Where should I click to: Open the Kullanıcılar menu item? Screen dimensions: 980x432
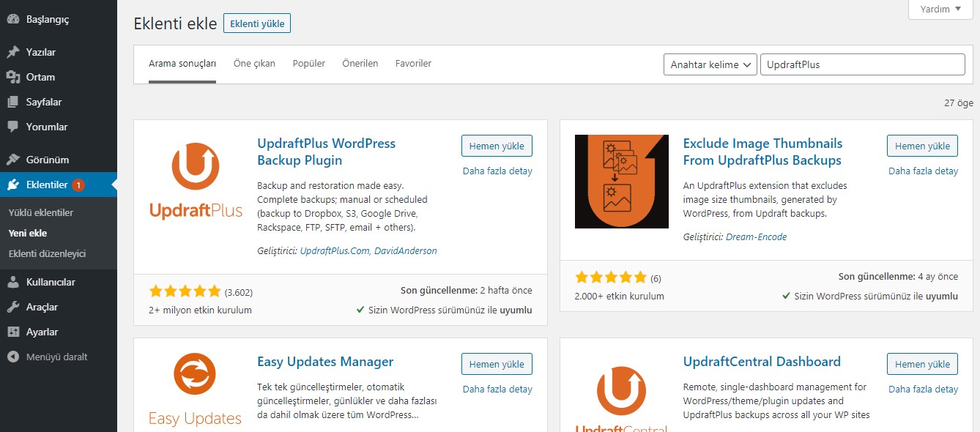(x=59, y=282)
